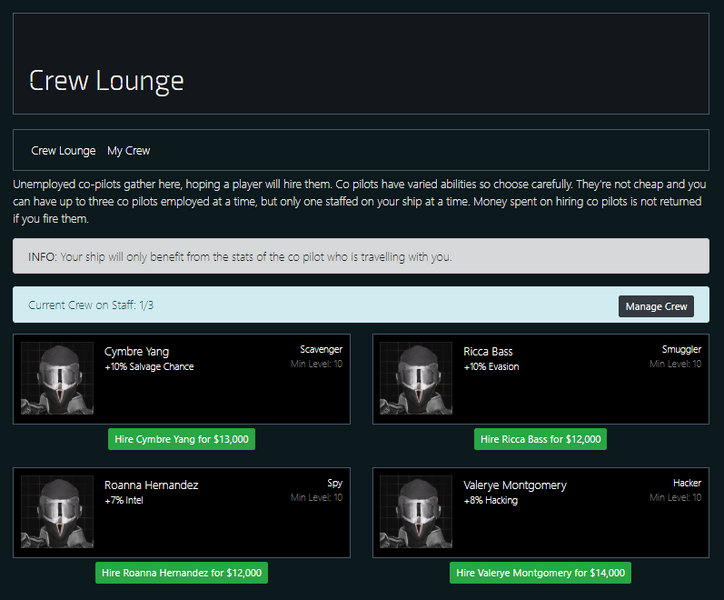The image size is (724, 600).
Task: Click Ricca Bass's portrait thumbnail
Action: coord(416,378)
